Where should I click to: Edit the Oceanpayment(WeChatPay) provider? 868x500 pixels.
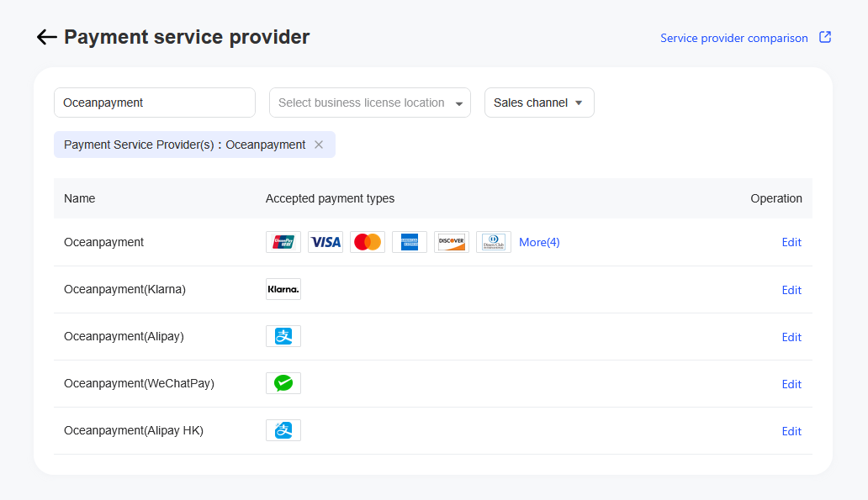coord(791,384)
